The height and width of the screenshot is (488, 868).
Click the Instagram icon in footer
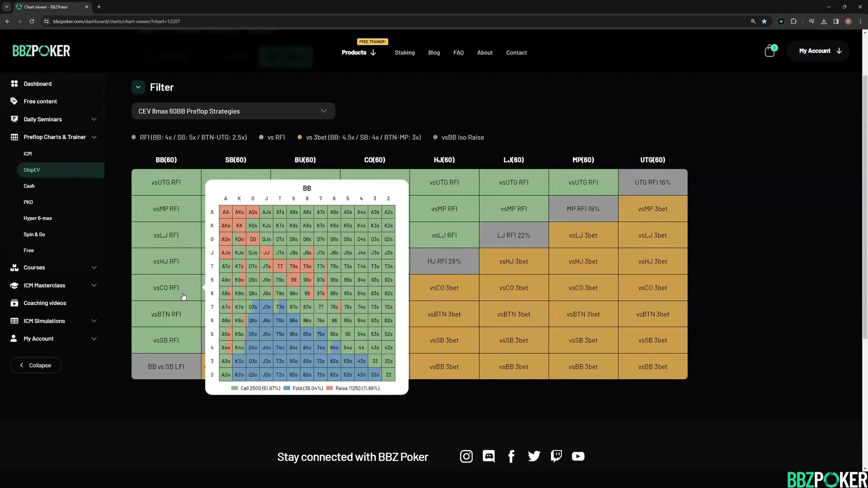pyautogui.click(x=466, y=456)
